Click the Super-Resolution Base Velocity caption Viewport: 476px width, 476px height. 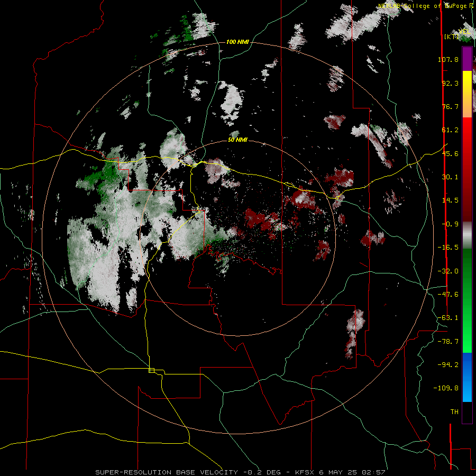pos(241,472)
